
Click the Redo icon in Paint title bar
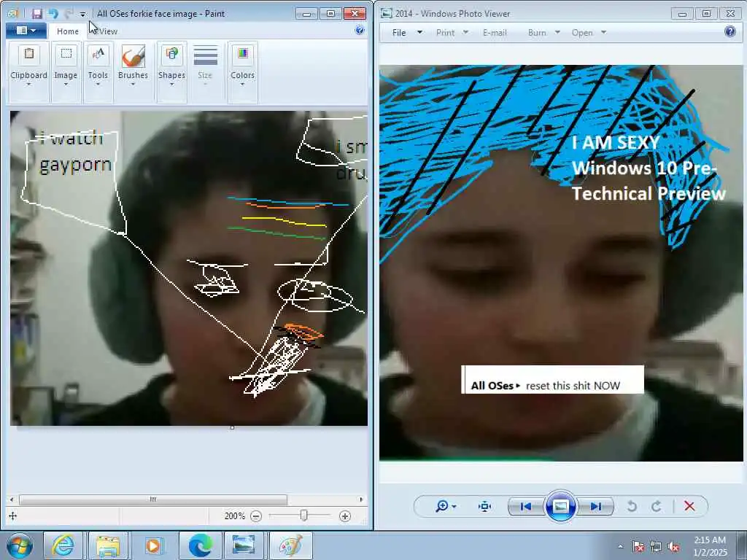tap(69, 14)
